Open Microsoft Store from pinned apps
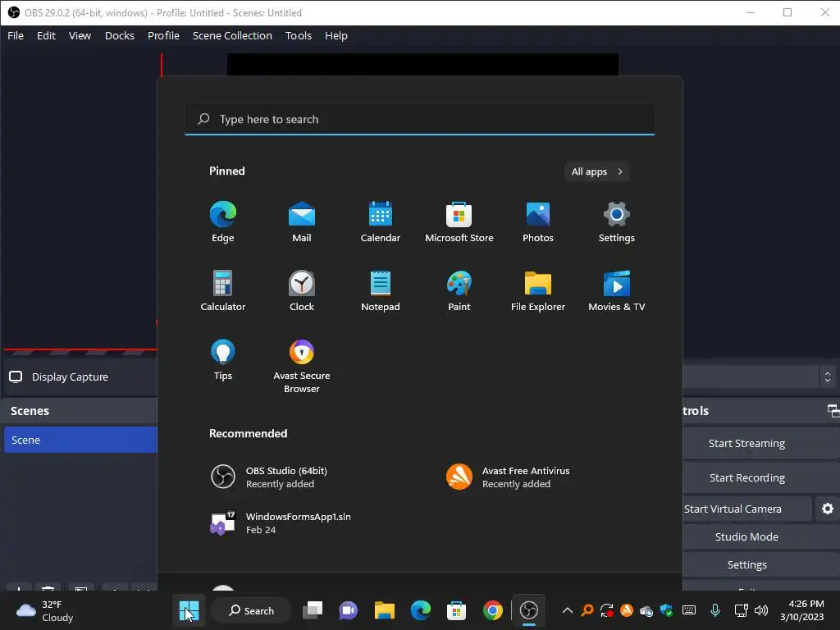 [459, 221]
